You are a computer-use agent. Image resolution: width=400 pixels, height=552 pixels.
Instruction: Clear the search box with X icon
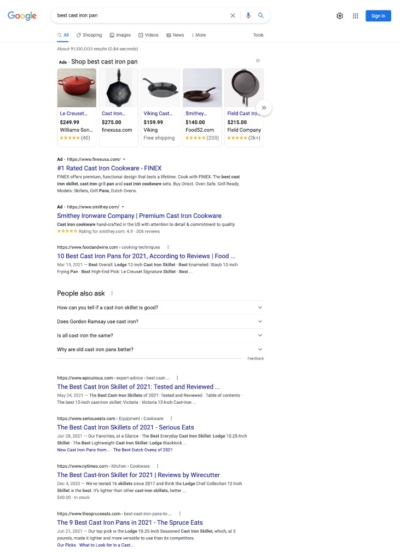[x=233, y=15]
